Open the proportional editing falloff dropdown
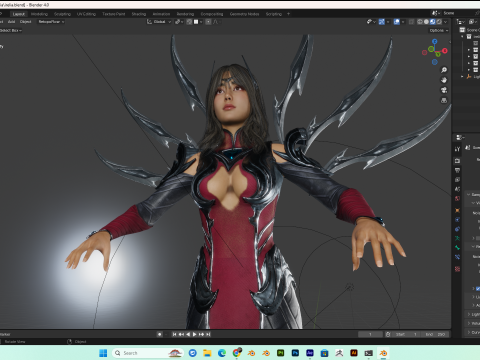The image size is (480, 360). coord(216,22)
